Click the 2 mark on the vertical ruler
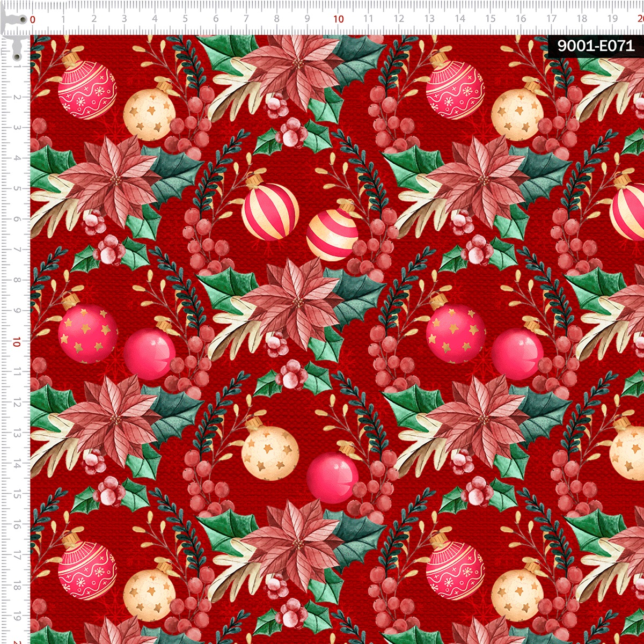644x644 pixels. click(x=17, y=97)
